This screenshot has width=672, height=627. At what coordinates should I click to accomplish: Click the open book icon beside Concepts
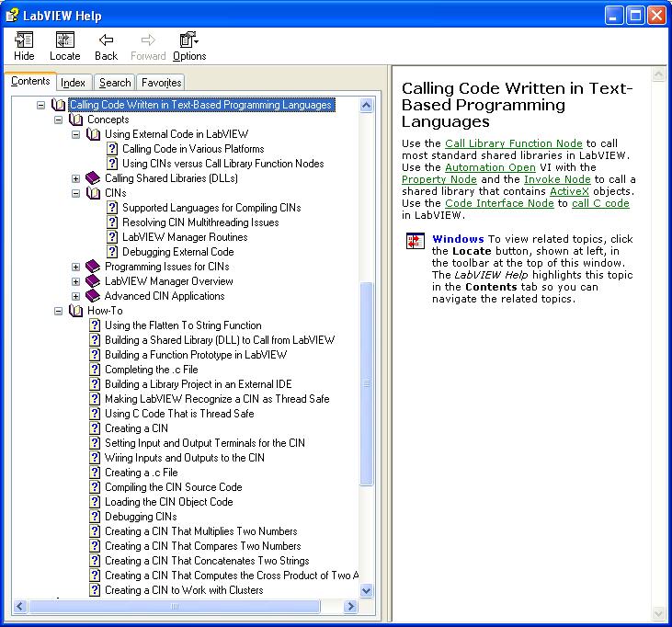(x=75, y=120)
